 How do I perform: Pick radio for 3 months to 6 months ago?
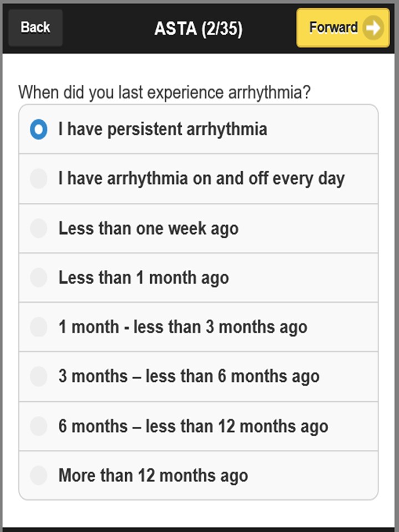[38, 376]
